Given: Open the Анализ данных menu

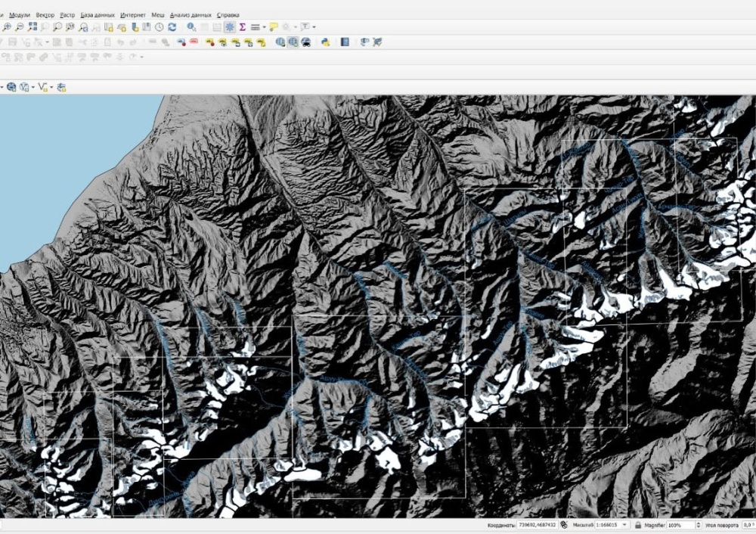Looking at the screenshot, I should point(191,15).
